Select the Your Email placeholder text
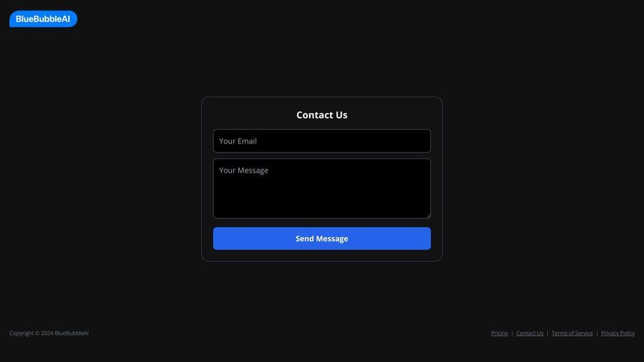The height and width of the screenshot is (362, 644). 238,141
